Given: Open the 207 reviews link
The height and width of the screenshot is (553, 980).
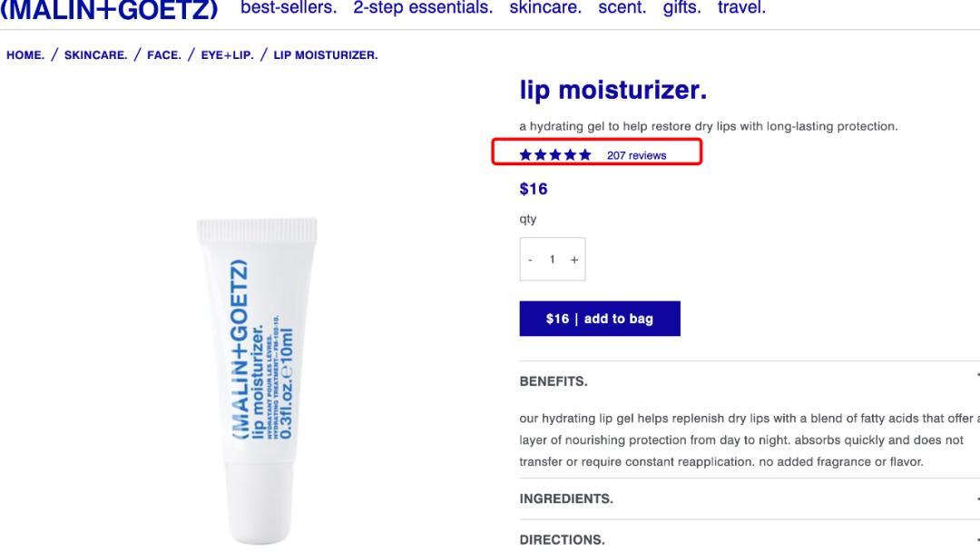Looking at the screenshot, I should [x=636, y=155].
